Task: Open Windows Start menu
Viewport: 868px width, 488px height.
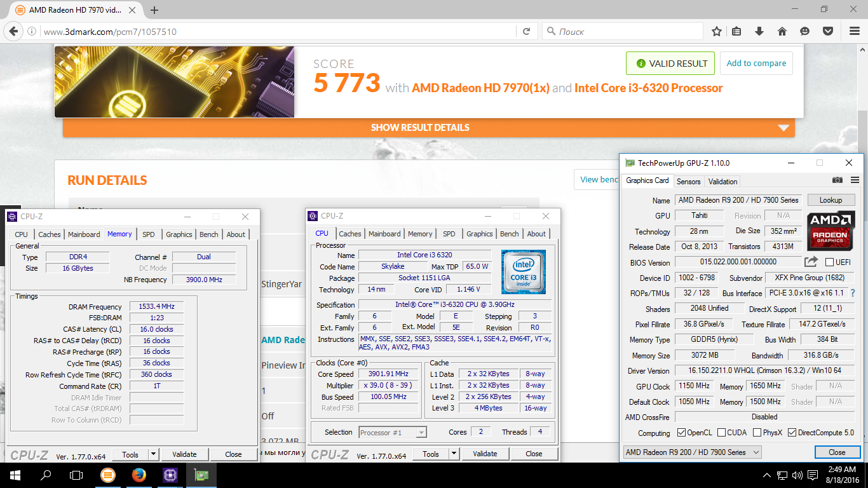Action: point(15,475)
